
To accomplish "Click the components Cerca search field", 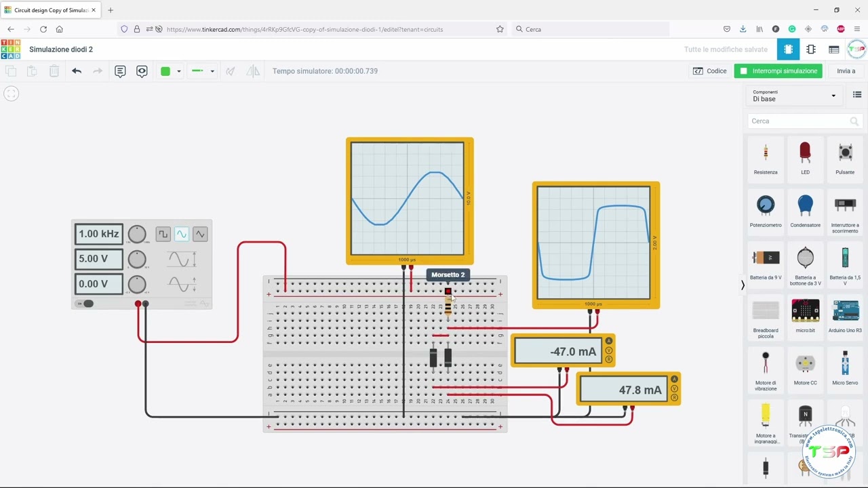I will (804, 121).
